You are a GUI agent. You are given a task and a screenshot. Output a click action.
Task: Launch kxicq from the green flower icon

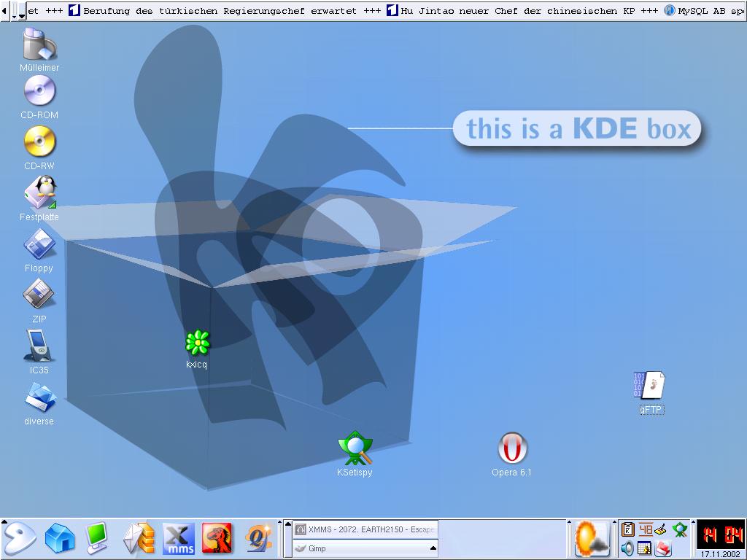(x=197, y=343)
